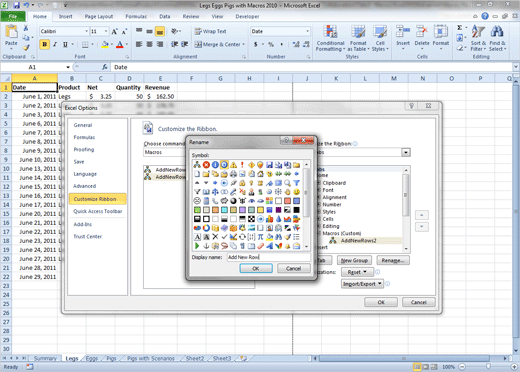
Task: Click the Rename... button in Excel Options
Action: (393, 260)
